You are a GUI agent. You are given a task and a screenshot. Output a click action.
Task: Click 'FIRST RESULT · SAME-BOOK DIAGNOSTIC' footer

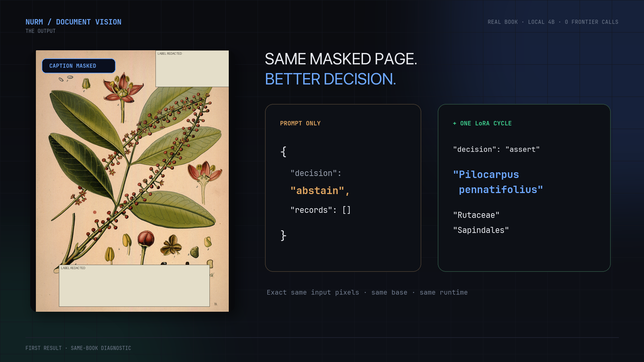(78, 348)
